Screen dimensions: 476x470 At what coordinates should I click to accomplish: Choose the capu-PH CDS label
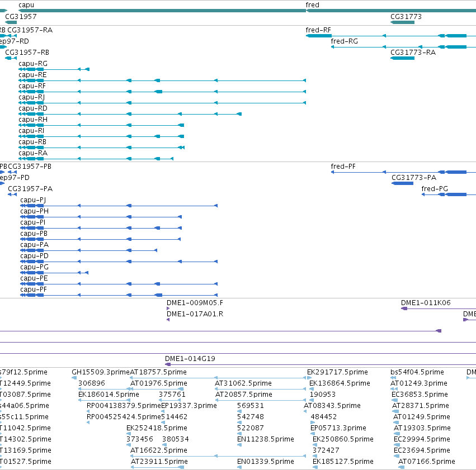point(34,211)
